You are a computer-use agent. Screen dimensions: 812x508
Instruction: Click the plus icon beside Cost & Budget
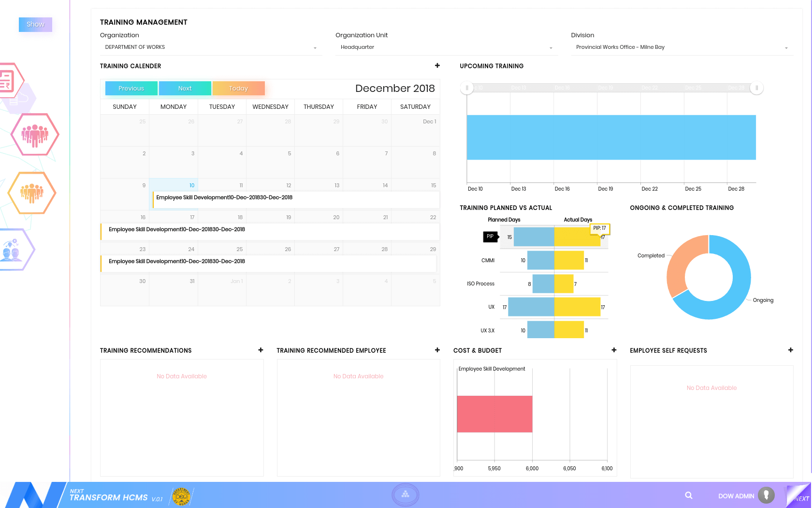(614, 350)
